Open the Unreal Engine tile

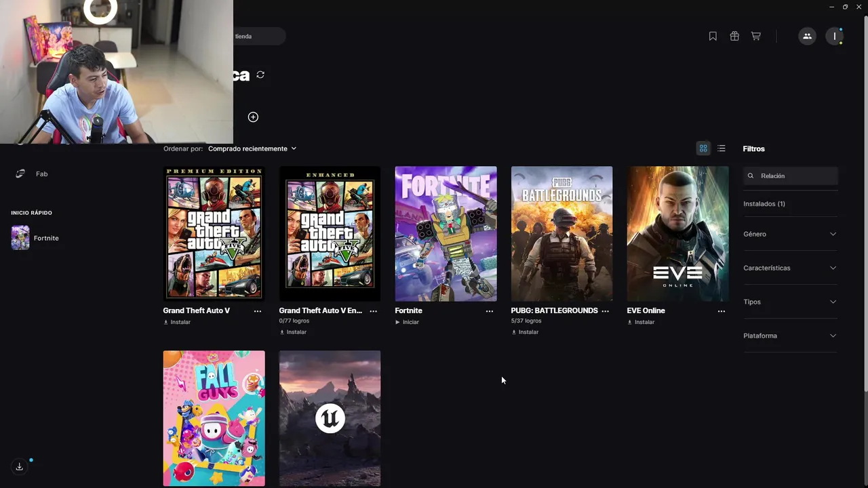[330, 418]
